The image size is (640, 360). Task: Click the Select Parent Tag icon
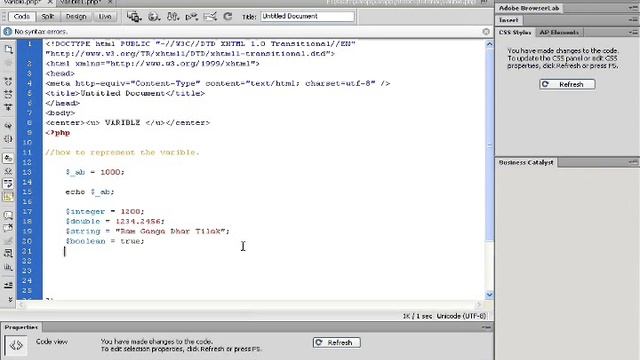[8, 126]
